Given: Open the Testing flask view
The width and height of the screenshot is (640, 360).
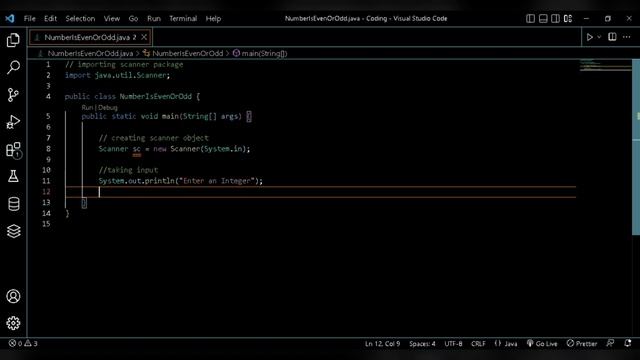Looking at the screenshot, I should [x=13, y=176].
